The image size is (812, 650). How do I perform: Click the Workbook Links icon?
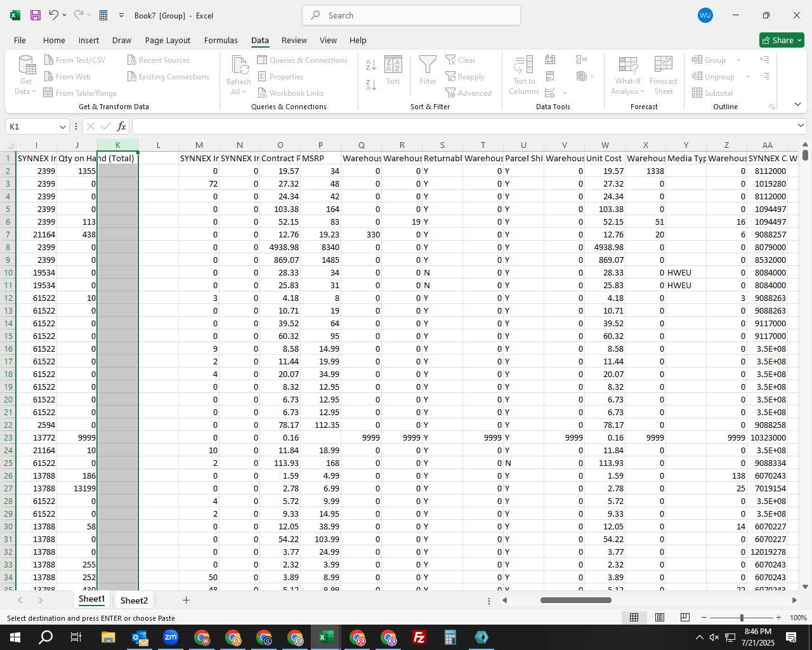pyautogui.click(x=262, y=93)
